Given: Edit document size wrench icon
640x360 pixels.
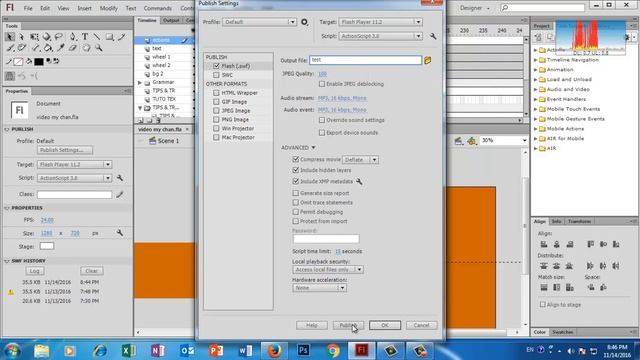Looking at the screenshot, I should [120, 233].
